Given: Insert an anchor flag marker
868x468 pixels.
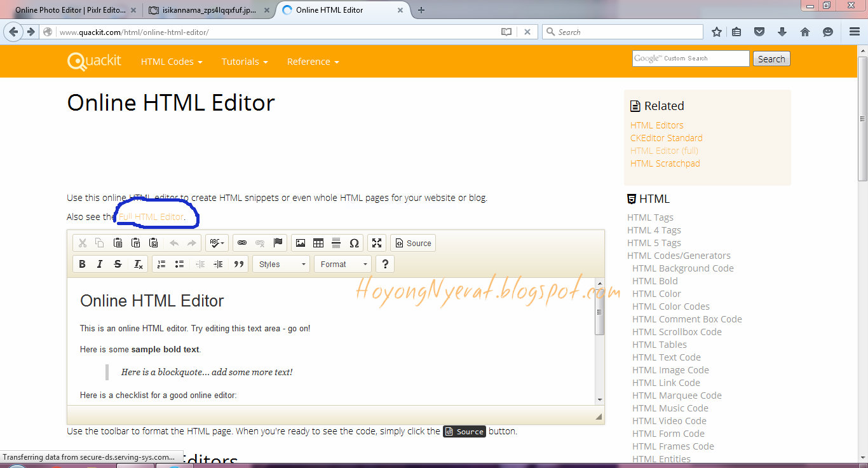Looking at the screenshot, I should (x=278, y=242).
